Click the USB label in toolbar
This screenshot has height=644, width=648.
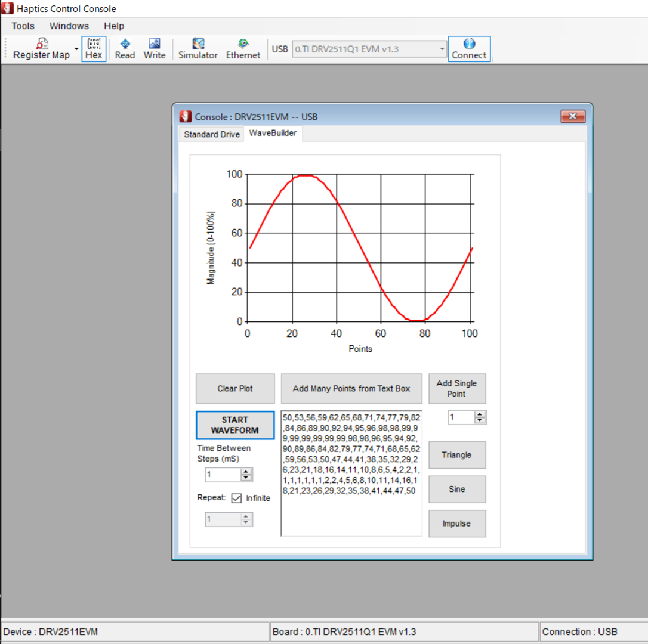280,49
